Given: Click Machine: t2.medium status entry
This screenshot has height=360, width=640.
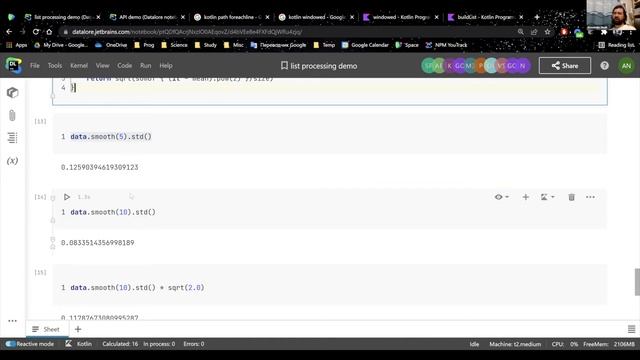Looking at the screenshot, I should click(515, 344).
